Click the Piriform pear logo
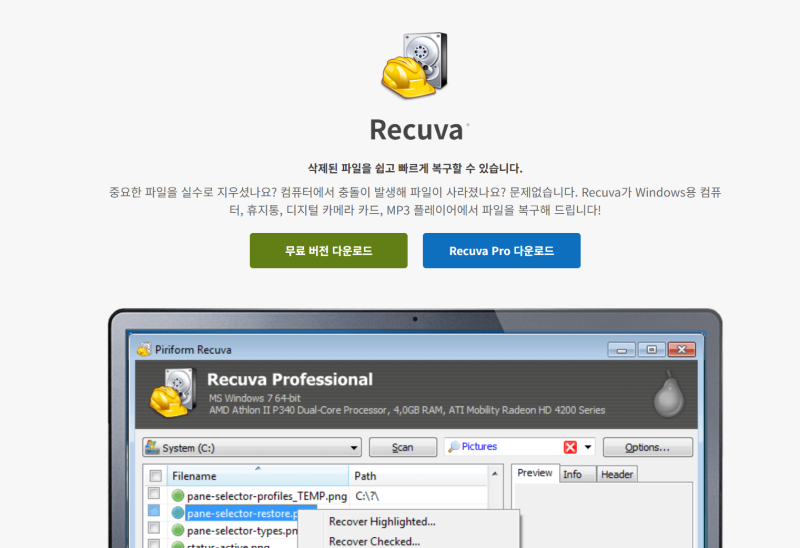This screenshot has height=548, width=800. [669, 394]
